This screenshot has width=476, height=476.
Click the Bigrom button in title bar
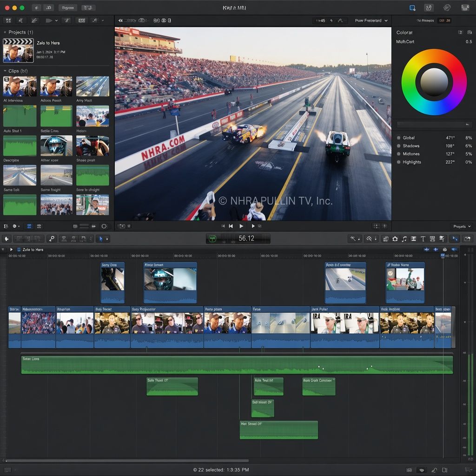pyautogui.click(x=67, y=8)
